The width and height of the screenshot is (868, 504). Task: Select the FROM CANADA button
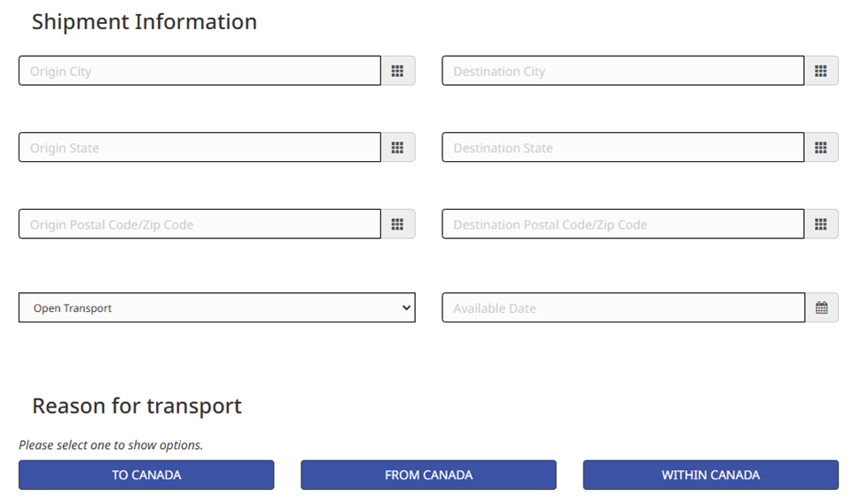coord(428,475)
